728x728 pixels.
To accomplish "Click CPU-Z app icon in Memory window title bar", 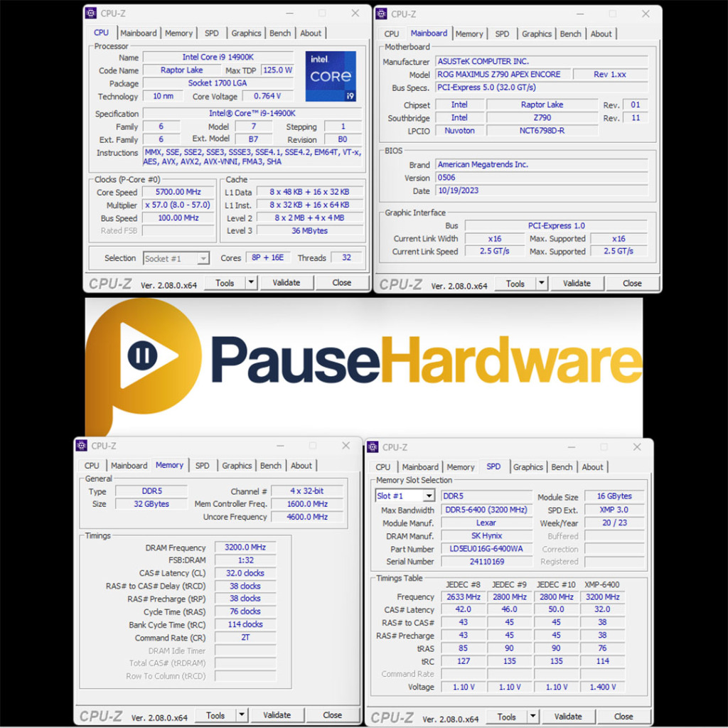I will (82, 446).
